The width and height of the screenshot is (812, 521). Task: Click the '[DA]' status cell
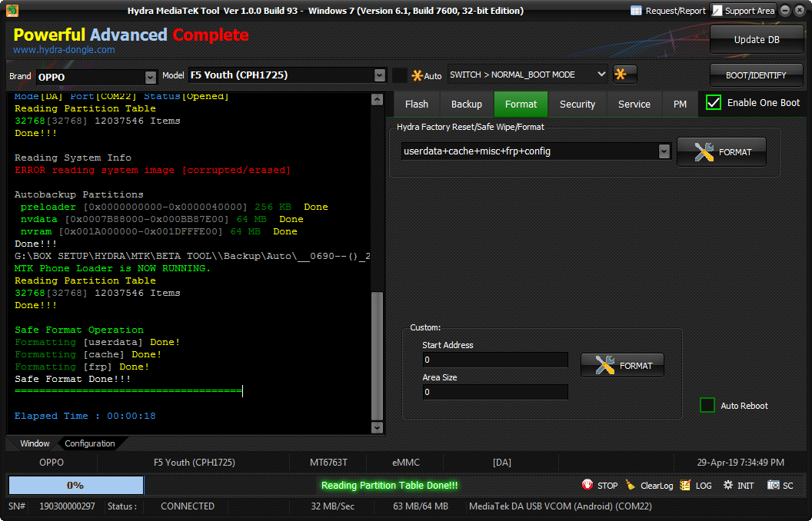tap(502, 463)
